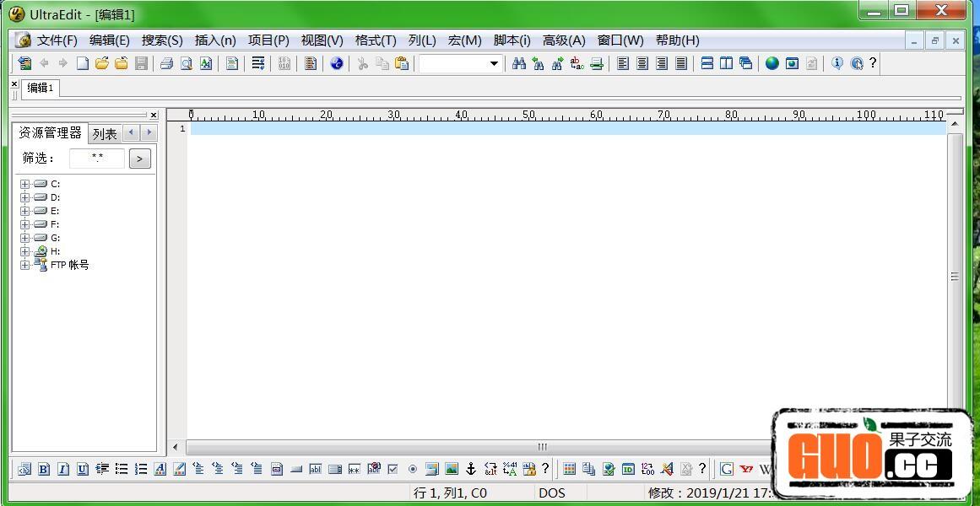This screenshot has width=980, height=506.
Task: Click the HTML italic (I) icon
Action: coord(63,469)
